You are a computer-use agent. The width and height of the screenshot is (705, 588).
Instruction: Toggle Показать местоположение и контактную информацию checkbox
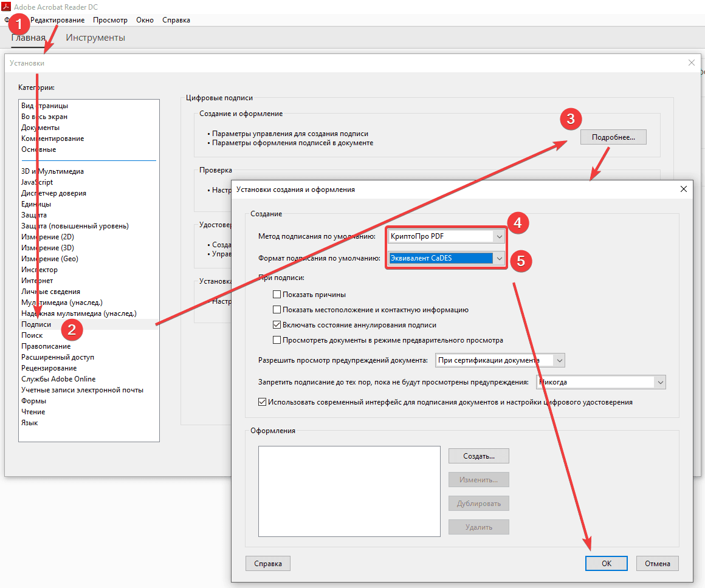tap(277, 310)
